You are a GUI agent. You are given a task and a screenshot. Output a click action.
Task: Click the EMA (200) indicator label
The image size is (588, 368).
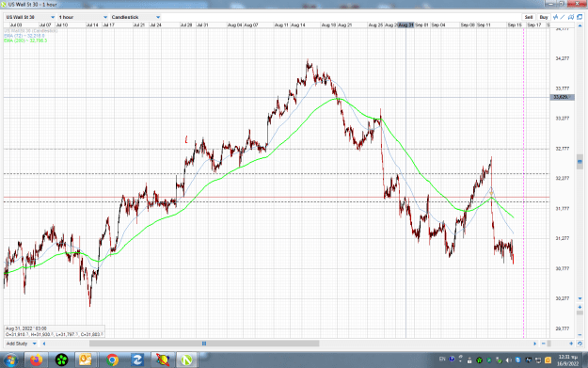tap(25, 40)
